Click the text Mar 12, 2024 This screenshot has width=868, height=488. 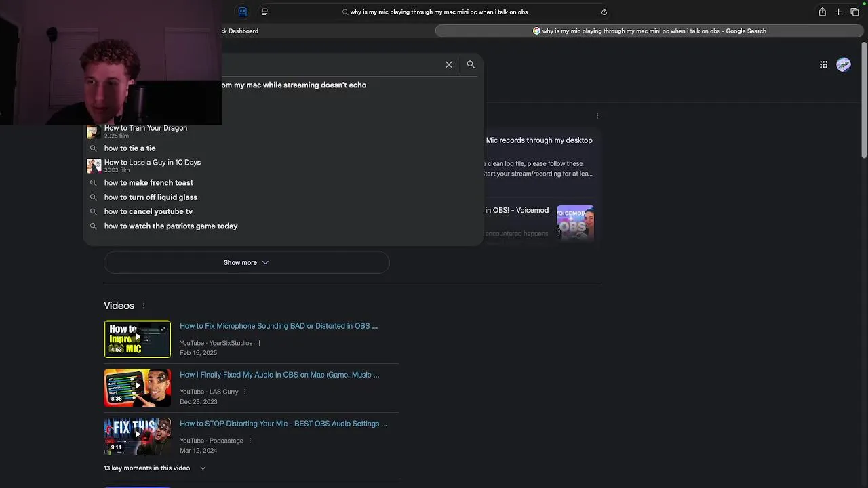198,451
